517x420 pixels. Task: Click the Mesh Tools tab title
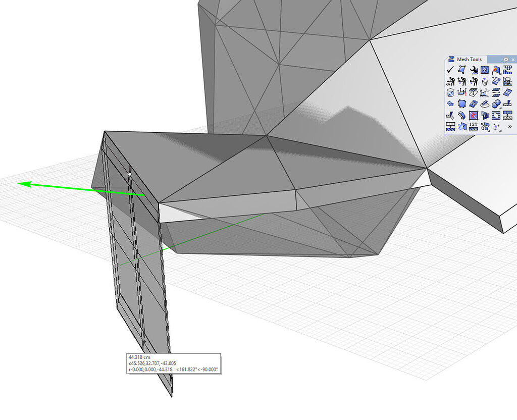point(470,59)
